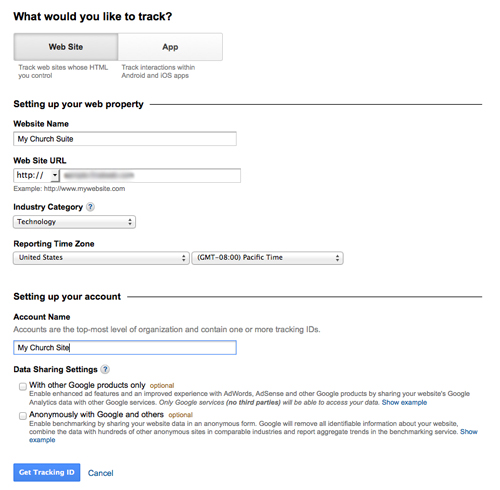Click the Get Tracking ID button
This screenshot has height=490, width=500.
point(47,472)
